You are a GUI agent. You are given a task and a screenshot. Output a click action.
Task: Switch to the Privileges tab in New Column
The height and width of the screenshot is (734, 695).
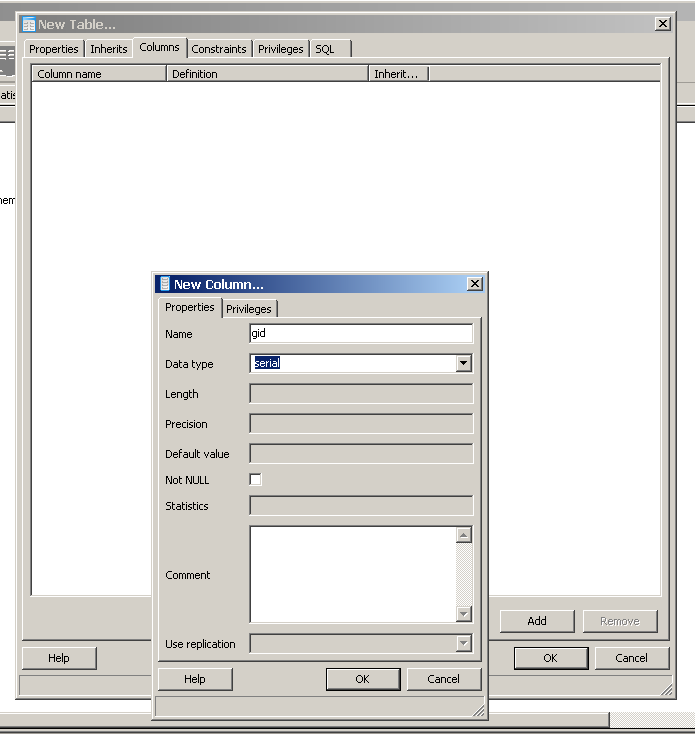[x=249, y=309]
